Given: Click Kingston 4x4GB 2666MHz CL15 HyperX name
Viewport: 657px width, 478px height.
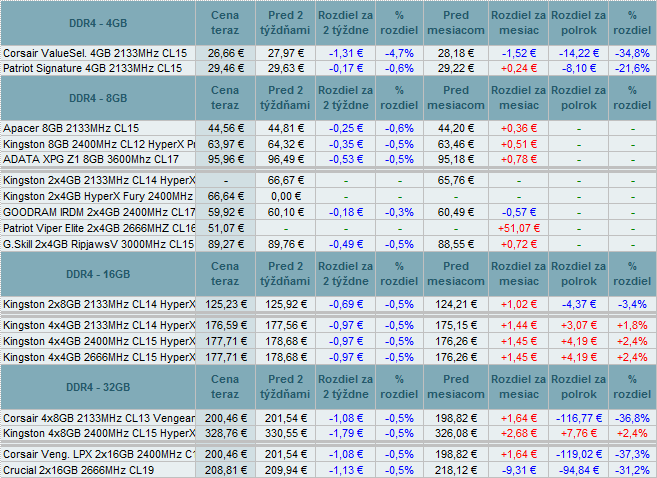Looking at the screenshot, I should [99, 357].
